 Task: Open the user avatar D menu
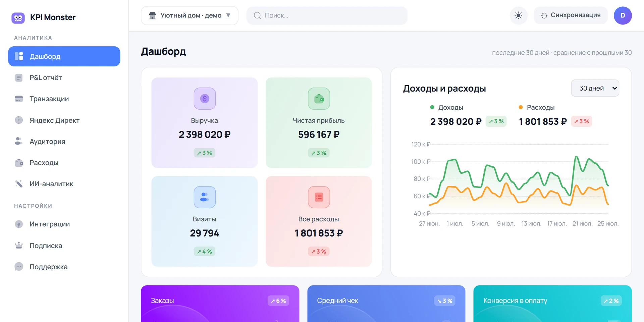[x=623, y=15]
